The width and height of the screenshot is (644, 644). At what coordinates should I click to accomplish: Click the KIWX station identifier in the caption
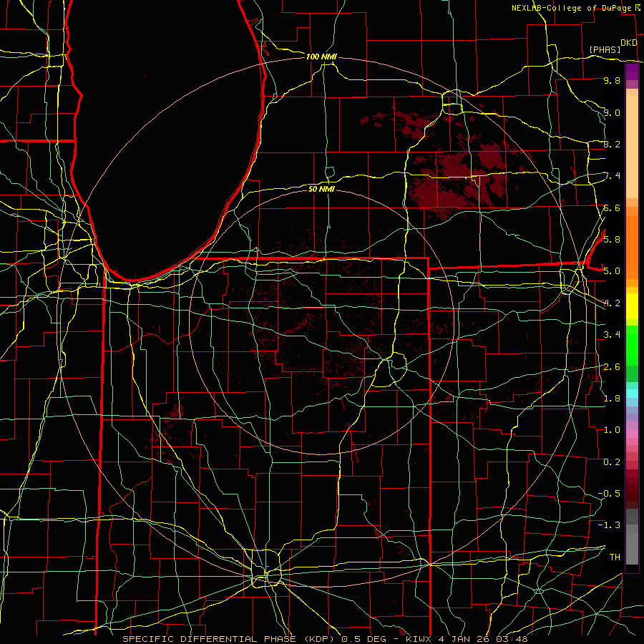click(419, 639)
